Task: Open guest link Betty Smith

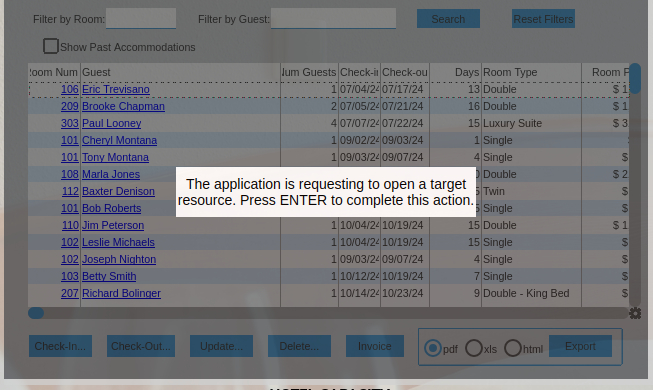Action: (x=109, y=276)
